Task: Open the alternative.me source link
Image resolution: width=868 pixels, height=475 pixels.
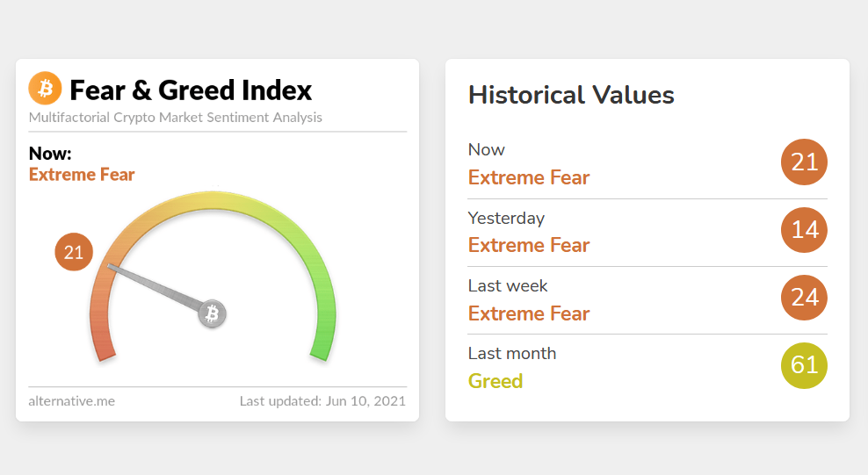Action: point(71,401)
